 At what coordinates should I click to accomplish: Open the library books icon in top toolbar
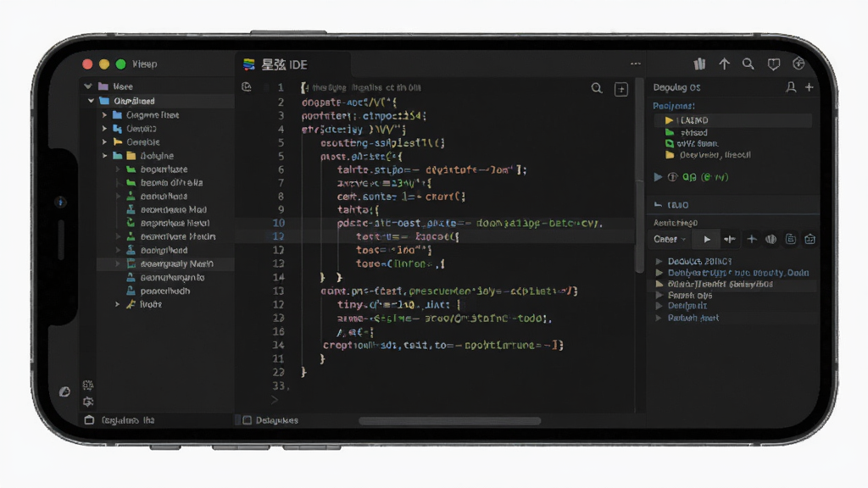699,64
